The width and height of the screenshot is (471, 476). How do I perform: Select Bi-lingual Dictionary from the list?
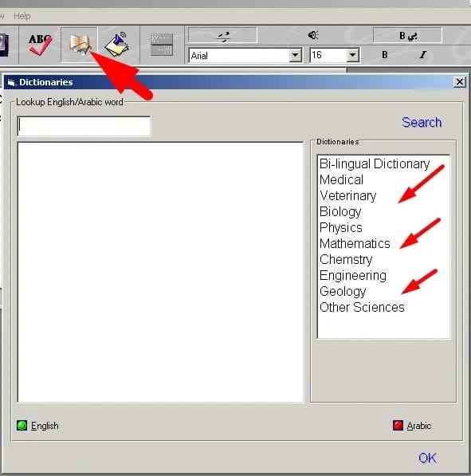375,164
